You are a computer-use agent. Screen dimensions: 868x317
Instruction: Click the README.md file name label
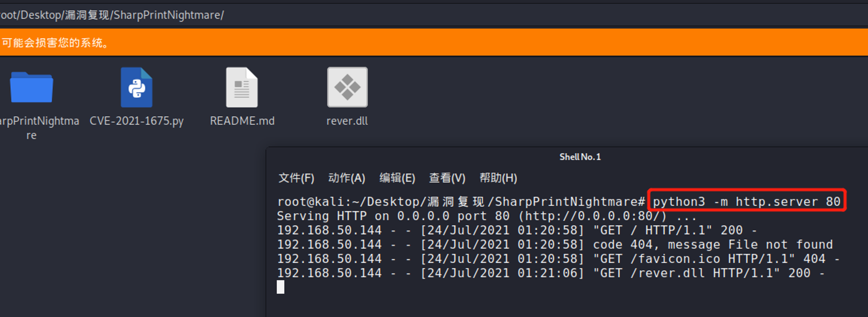[x=242, y=121]
